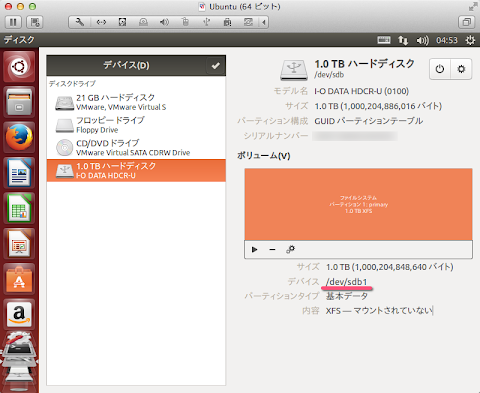Toggle the devices checkmark button
This screenshot has width=480, height=393.
click(x=216, y=65)
